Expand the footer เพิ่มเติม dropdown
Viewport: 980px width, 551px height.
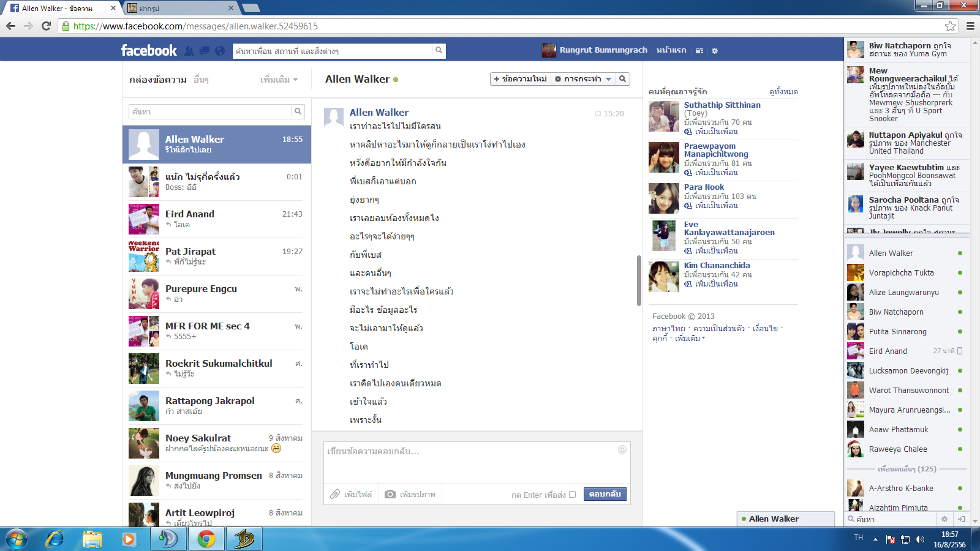pos(690,339)
